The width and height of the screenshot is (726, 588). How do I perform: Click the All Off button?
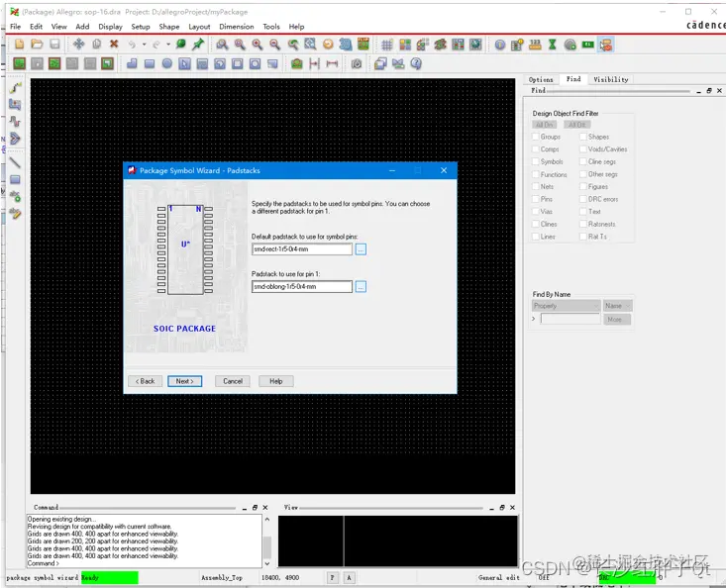click(576, 125)
